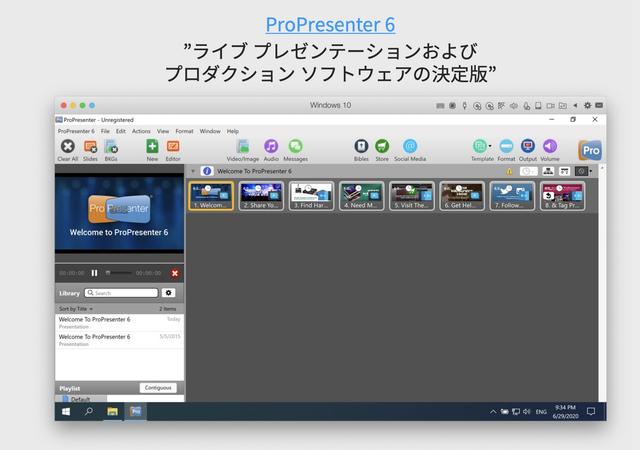Image resolution: width=640 pixels, height=450 pixels.
Task: Click the yellow warning icon
Action: pos(509,172)
